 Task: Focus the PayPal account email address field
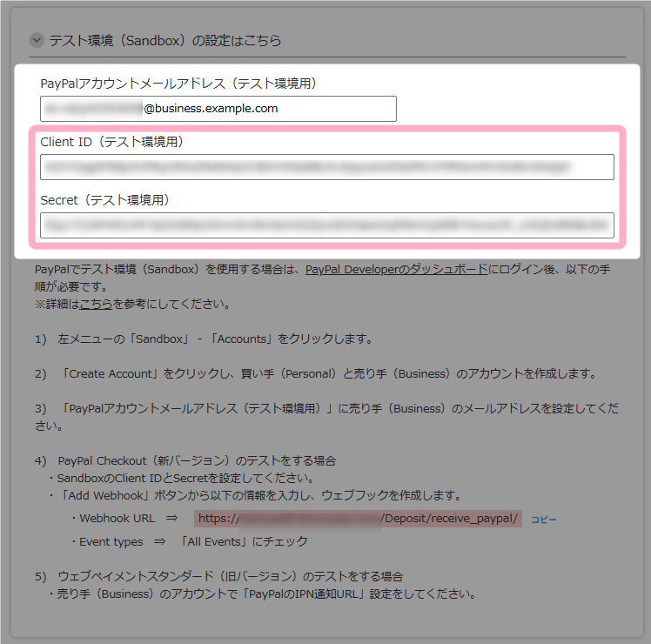218,109
